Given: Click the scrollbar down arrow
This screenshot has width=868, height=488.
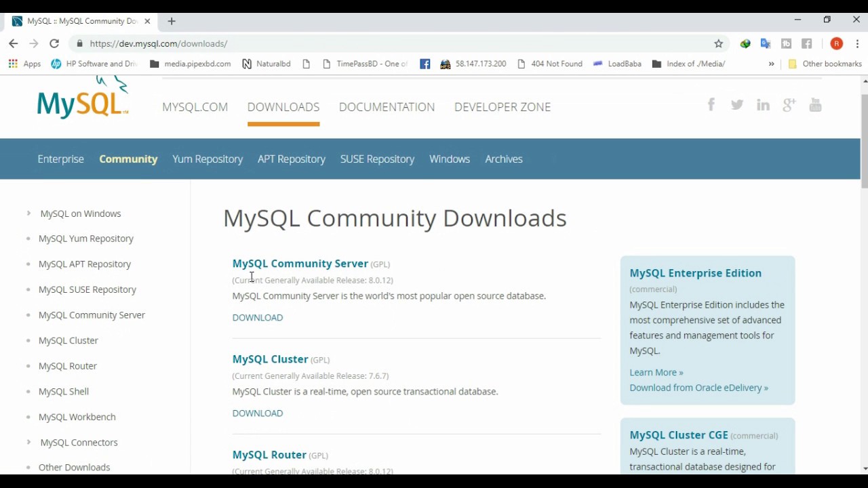Looking at the screenshot, I should (x=865, y=468).
